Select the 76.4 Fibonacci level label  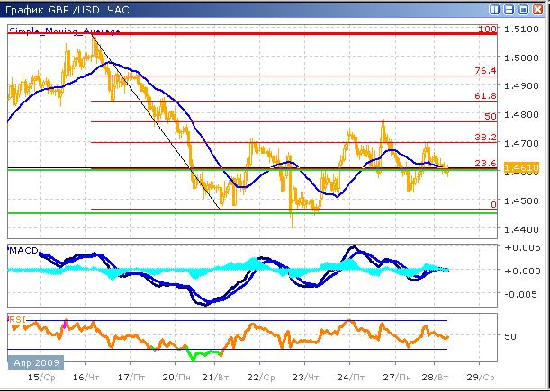[486, 71]
